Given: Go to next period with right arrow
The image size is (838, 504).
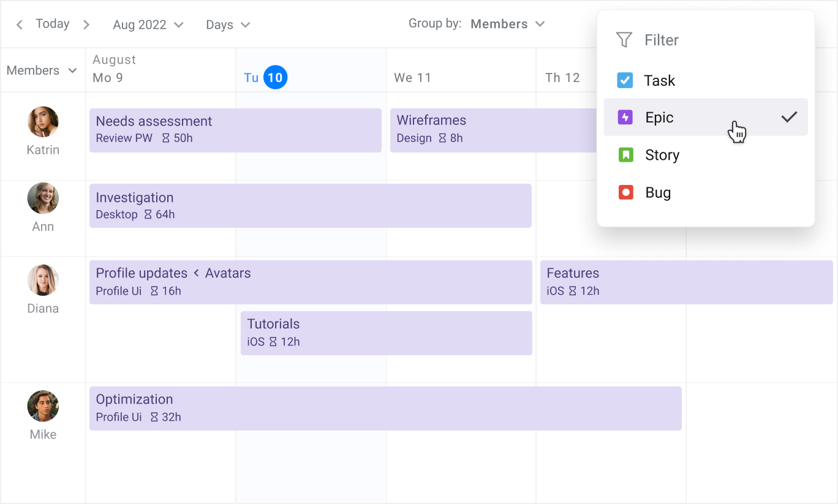Looking at the screenshot, I should coord(86,24).
